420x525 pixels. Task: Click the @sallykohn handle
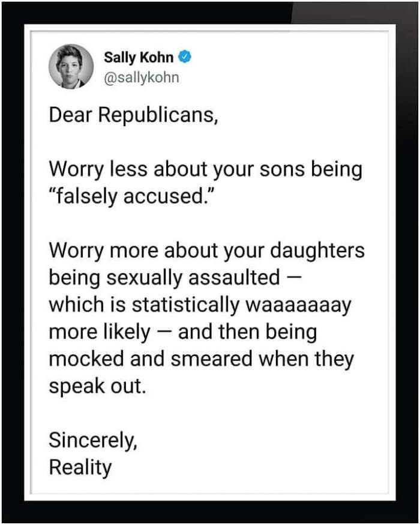pyautogui.click(x=141, y=77)
